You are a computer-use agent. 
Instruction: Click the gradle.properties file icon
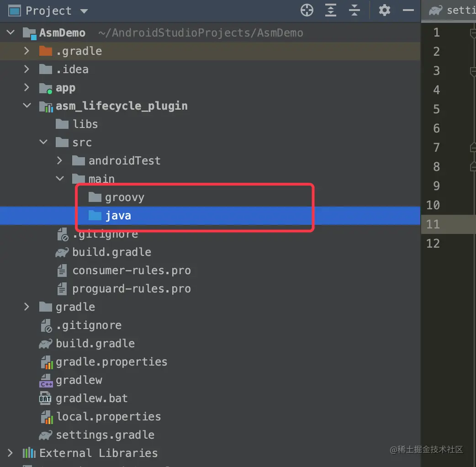[47, 362]
